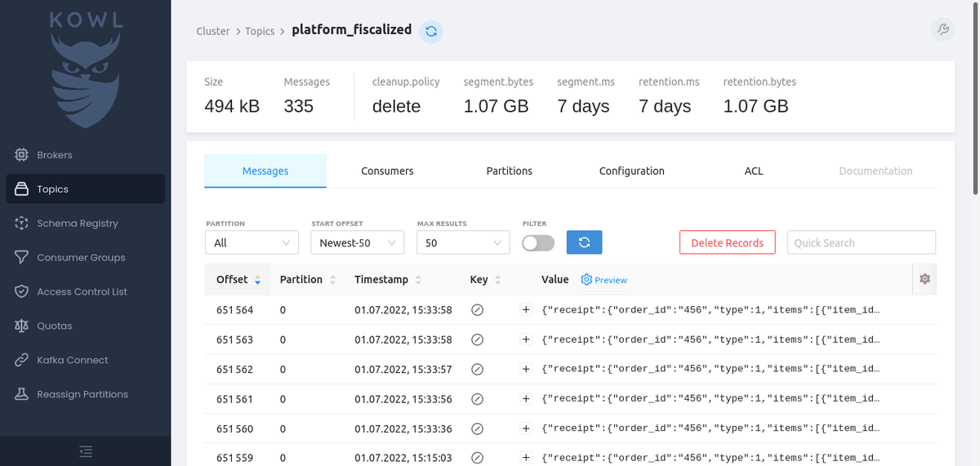980x466 pixels.
Task: Open the Start Offset dropdown
Action: click(x=358, y=242)
